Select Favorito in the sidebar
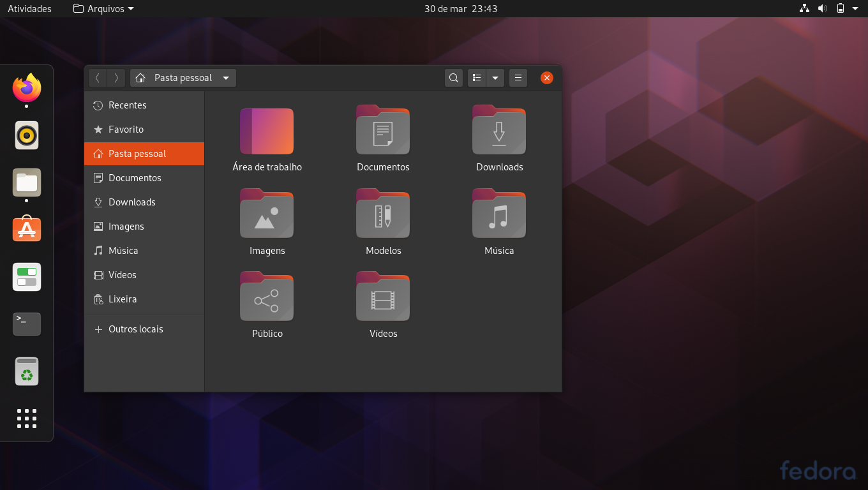This screenshot has width=868, height=490. coord(144,130)
